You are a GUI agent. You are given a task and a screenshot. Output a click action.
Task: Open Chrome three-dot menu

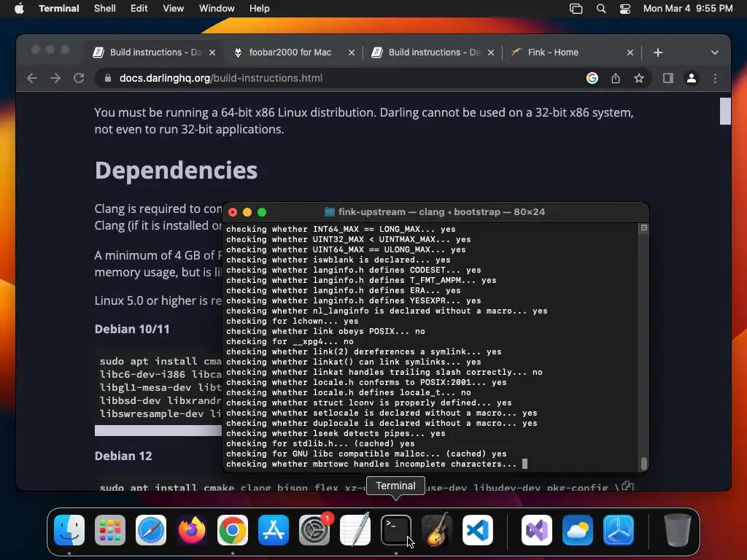715,78
